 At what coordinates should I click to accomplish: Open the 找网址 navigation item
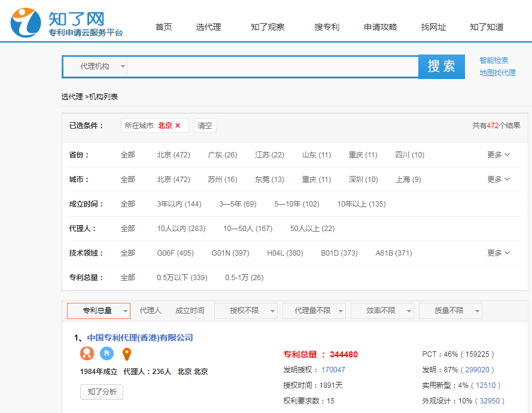434,27
